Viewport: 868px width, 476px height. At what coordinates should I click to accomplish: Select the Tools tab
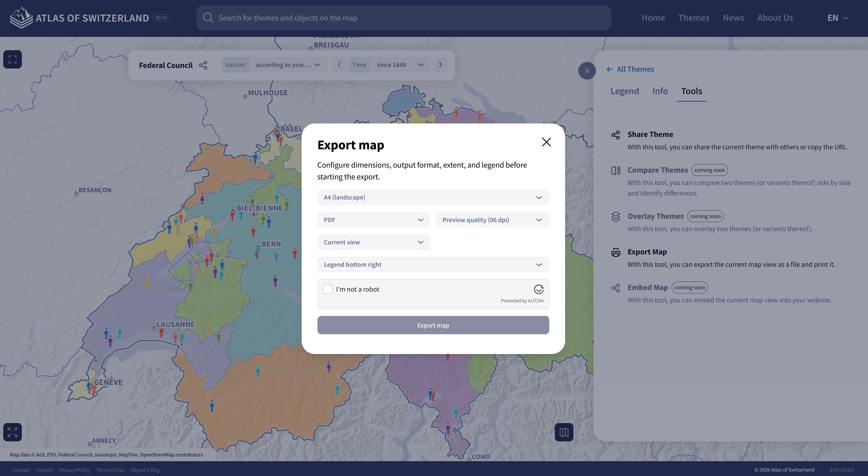691,91
